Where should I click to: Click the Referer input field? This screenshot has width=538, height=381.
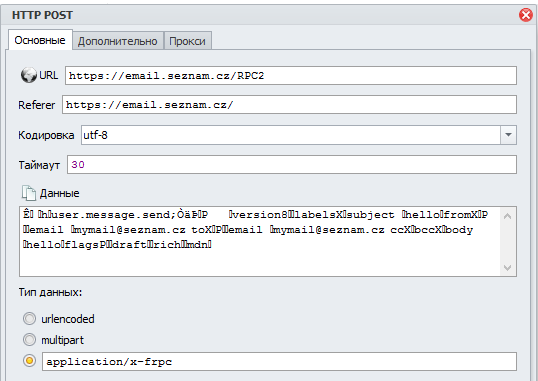click(x=289, y=105)
